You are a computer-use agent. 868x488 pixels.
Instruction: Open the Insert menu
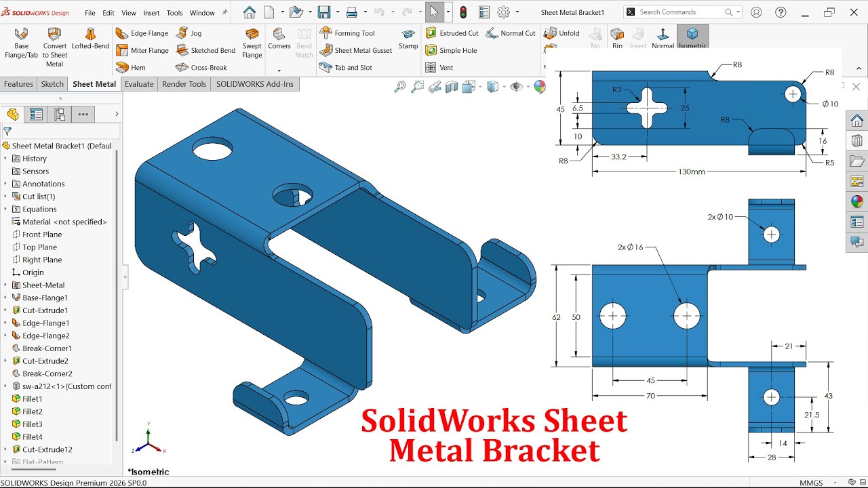click(151, 13)
